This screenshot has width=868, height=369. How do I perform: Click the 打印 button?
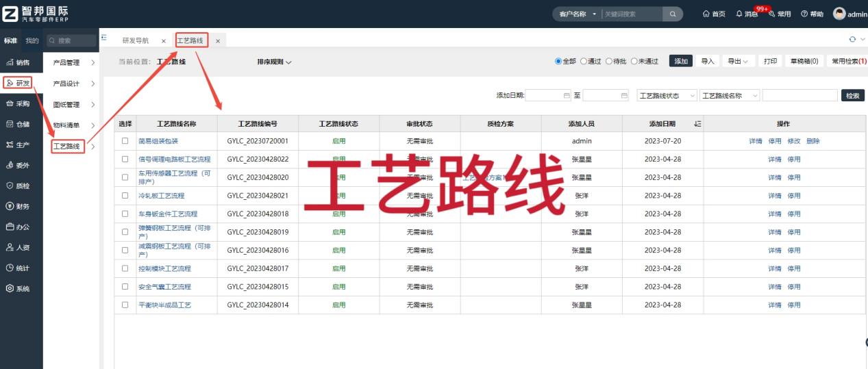tap(771, 61)
